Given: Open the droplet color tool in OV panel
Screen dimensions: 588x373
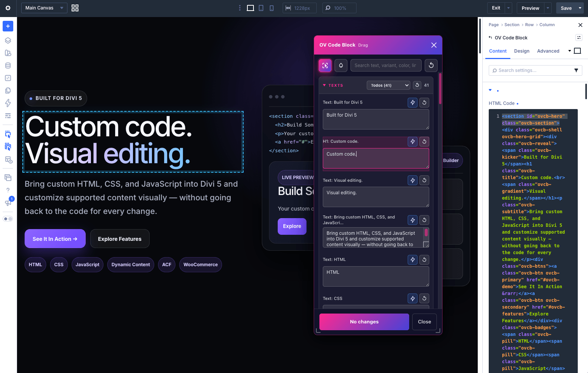Looking at the screenshot, I should point(341,66).
